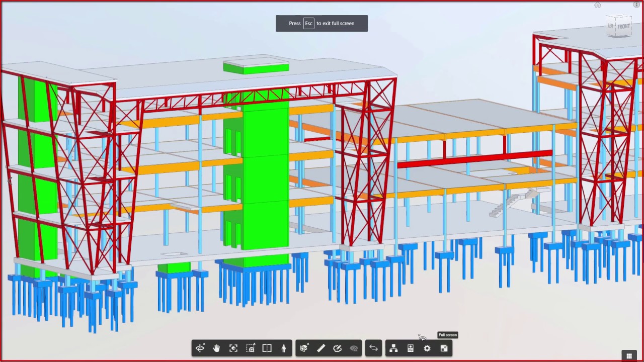The image size is (644, 362).
Task: Open the details panel icon
Action: tap(410, 348)
